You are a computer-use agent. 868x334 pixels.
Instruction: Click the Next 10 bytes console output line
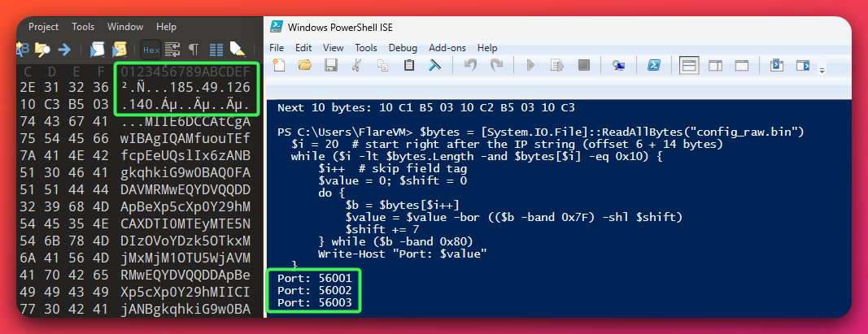point(426,108)
